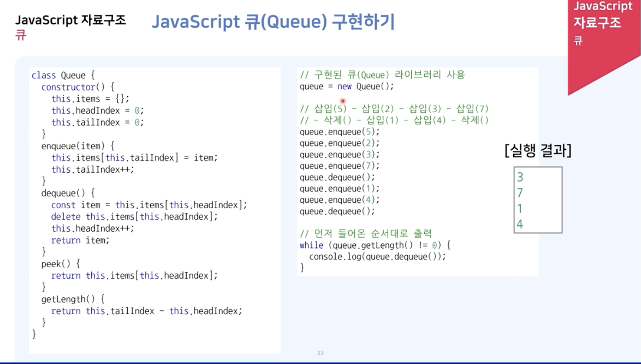641x364 pixels.
Task: Click the line 'queue.enqueue(1);'
Action: [x=340, y=189]
